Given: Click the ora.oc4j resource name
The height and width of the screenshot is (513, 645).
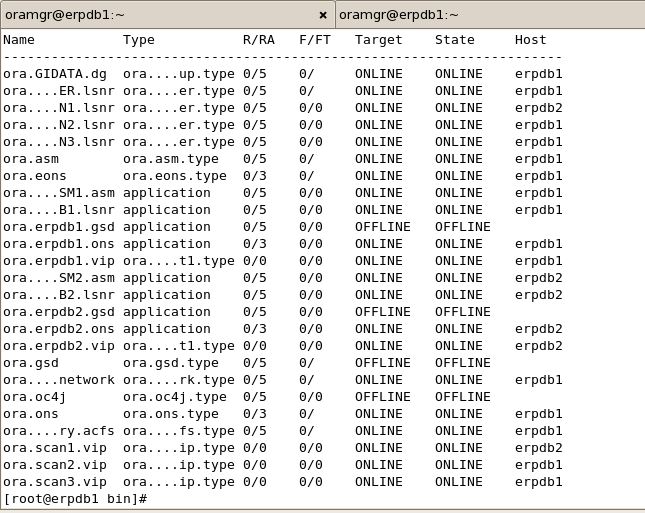Looking at the screenshot, I should [x=35, y=397].
